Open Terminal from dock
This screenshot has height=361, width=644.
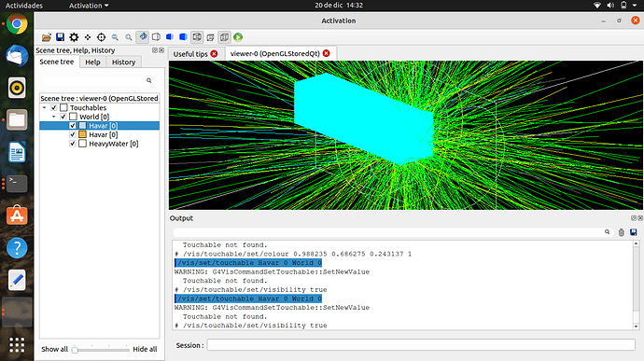pyautogui.click(x=17, y=184)
